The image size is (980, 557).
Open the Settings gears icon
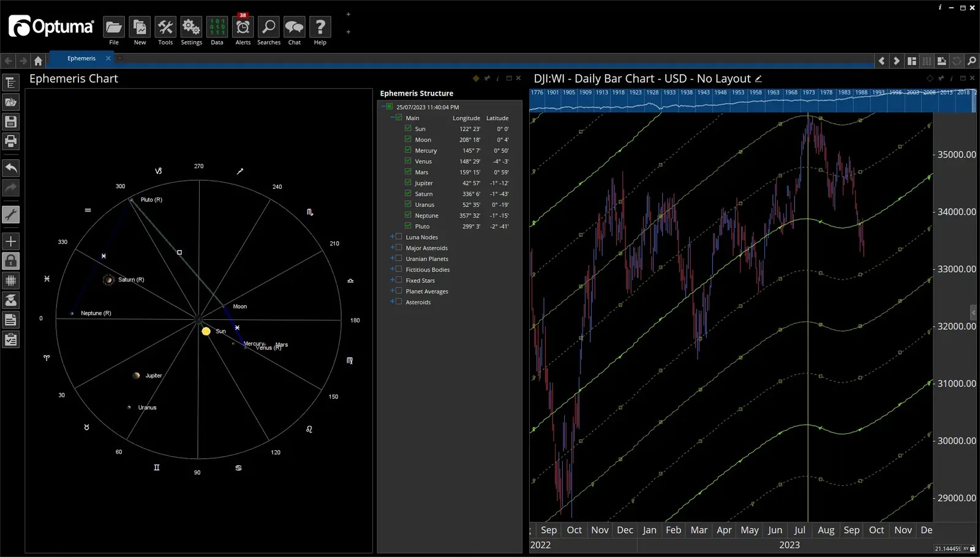coord(191,27)
